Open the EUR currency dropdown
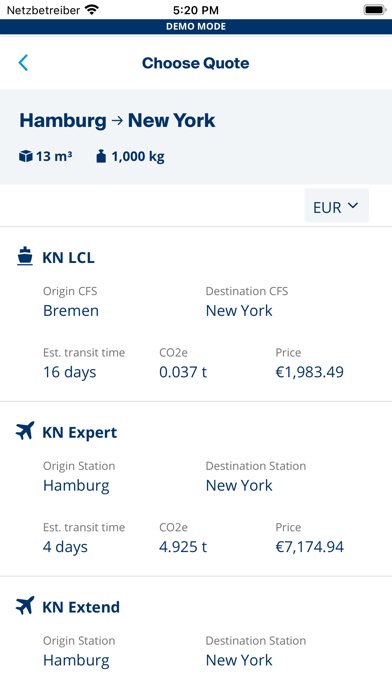Screen dimensions: 392x696 [337, 205]
